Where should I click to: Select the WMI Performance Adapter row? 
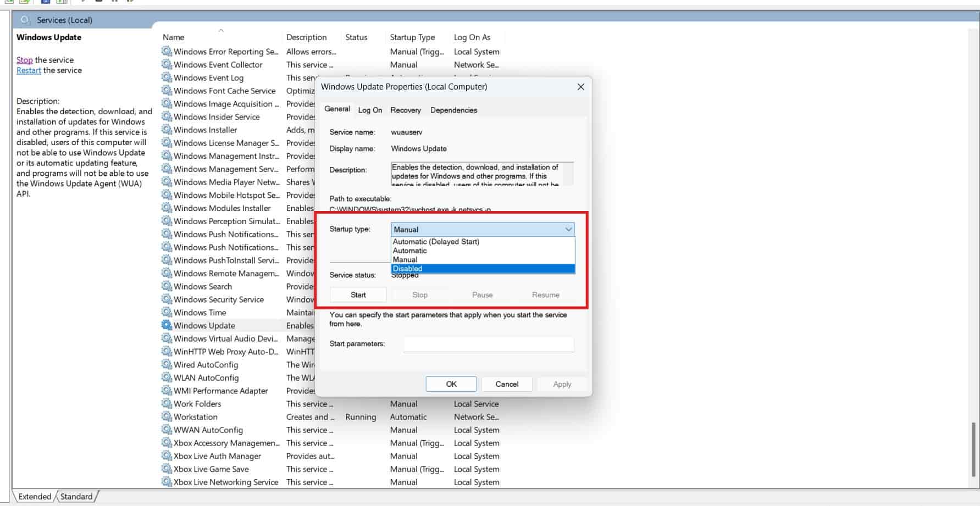pos(237,391)
